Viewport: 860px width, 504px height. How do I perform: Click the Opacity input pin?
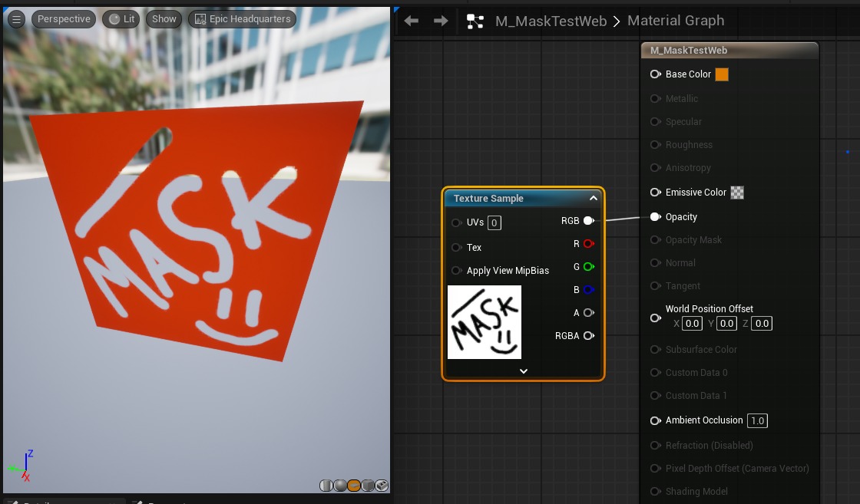tap(656, 216)
